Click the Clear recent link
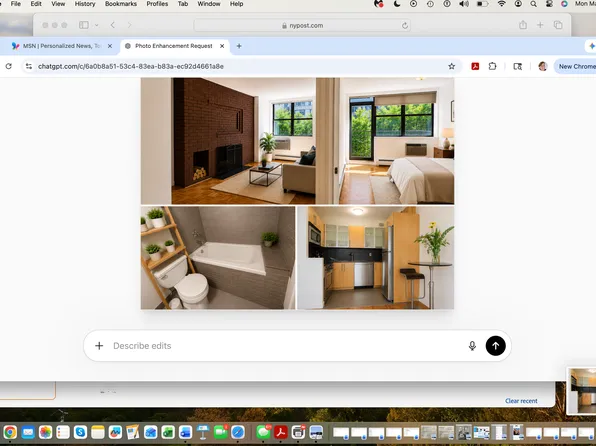This screenshot has height=446, width=596. pos(521,401)
